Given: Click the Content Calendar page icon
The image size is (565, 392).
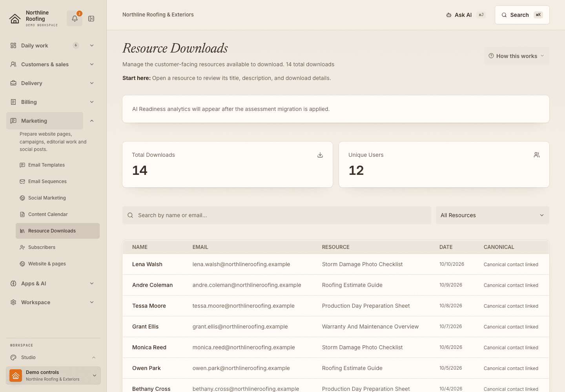Looking at the screenshot, I should pos(22,214).
